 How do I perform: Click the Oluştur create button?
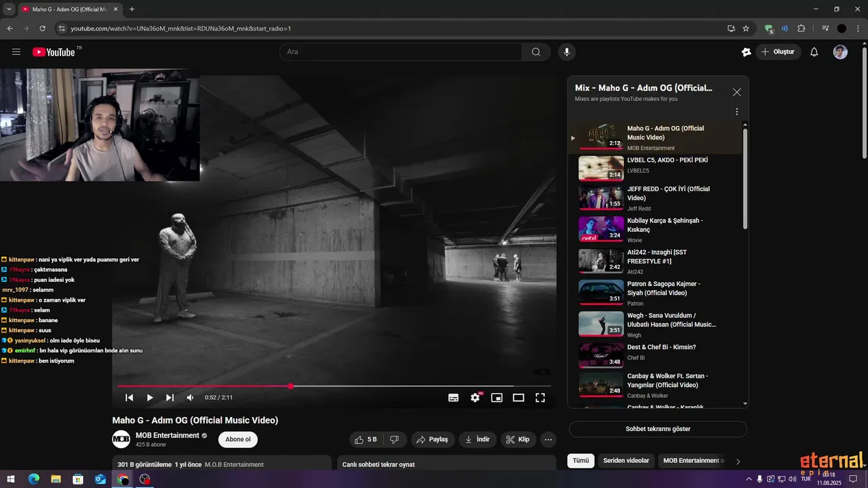click(x=778, y=52)
